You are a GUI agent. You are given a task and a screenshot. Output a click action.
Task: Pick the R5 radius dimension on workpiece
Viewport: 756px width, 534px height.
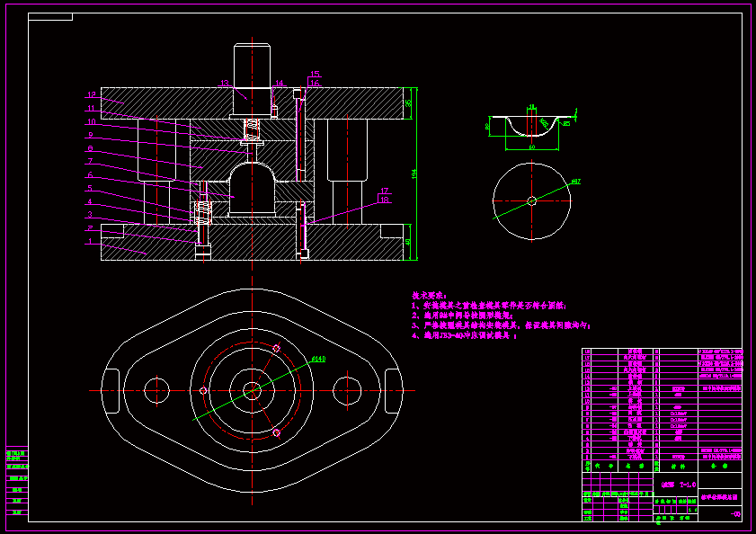pos(566,123)
